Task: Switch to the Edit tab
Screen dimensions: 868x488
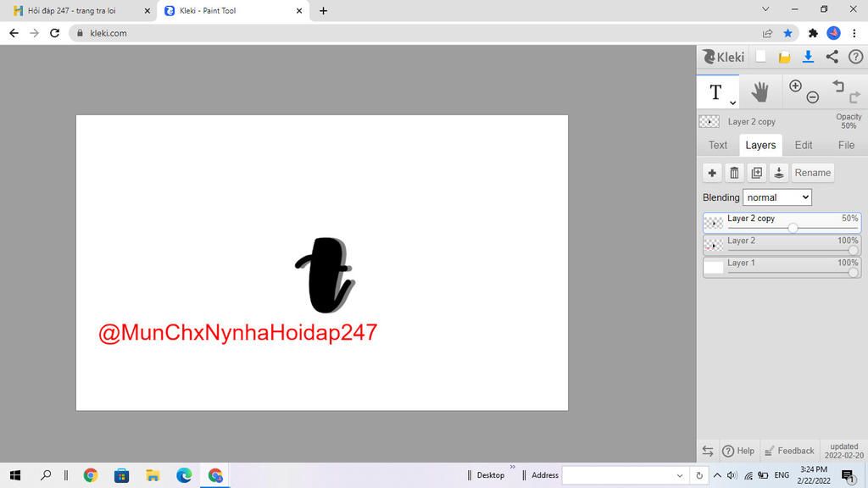Action: coord(804,145)
